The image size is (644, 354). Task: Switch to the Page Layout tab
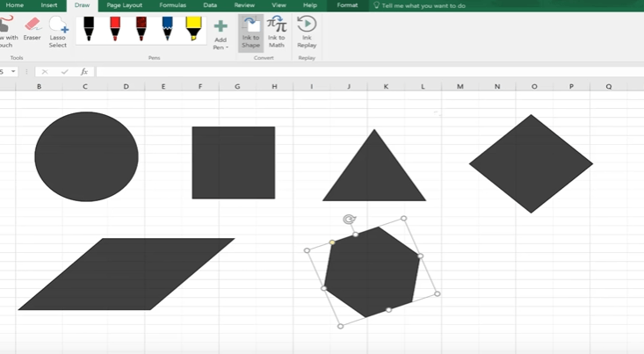tap(124, 5)
